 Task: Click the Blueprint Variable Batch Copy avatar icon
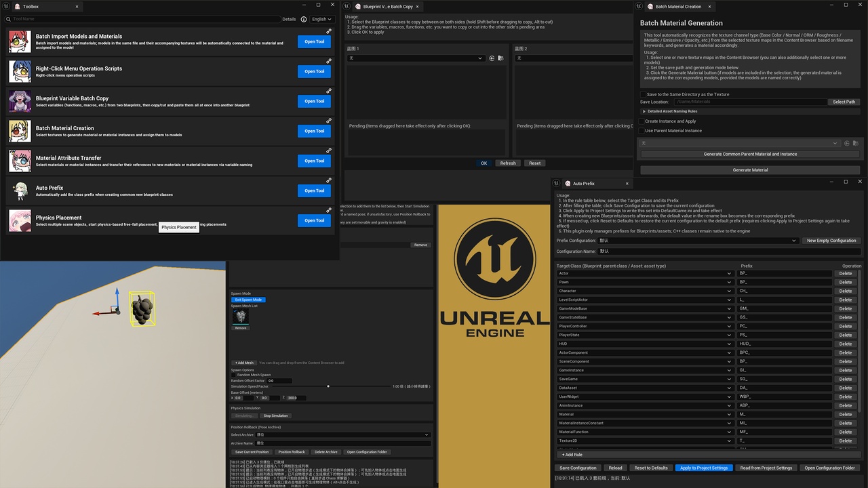tap(20, 101)
